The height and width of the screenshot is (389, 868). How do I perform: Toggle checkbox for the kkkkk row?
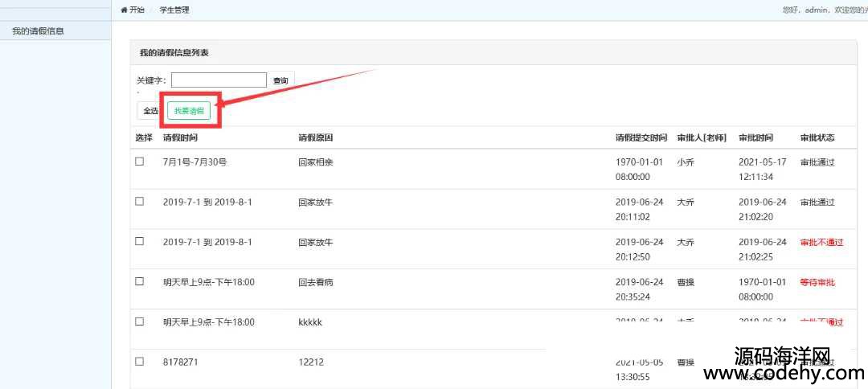pos(140,321)
